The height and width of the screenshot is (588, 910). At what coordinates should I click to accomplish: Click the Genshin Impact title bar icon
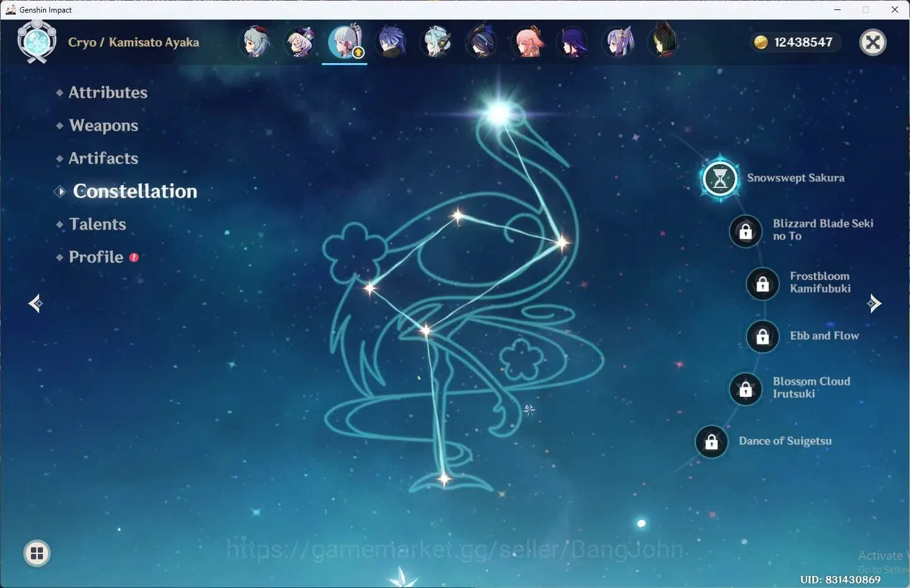(10, 9)
